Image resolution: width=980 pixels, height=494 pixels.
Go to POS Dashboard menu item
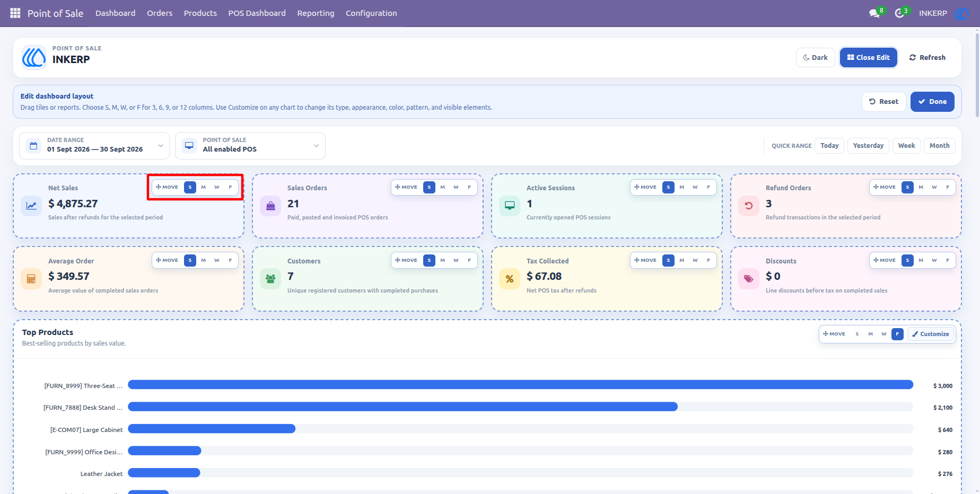257,13
